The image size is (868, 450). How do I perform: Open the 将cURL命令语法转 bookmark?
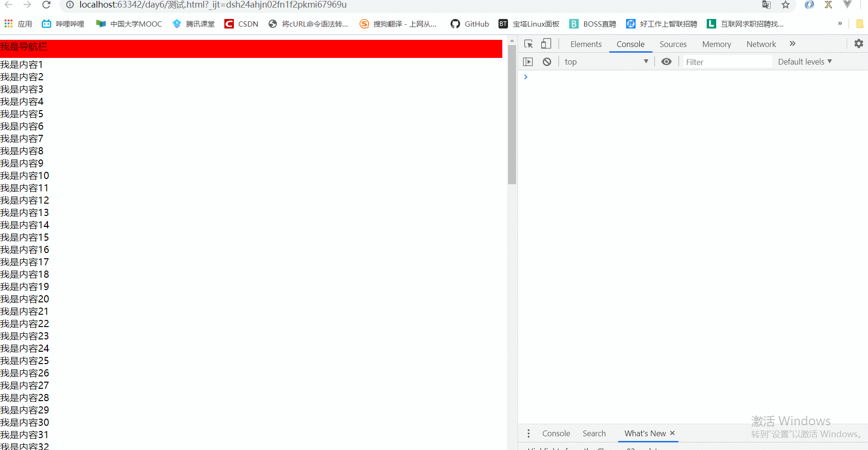[x=308, y=24]
